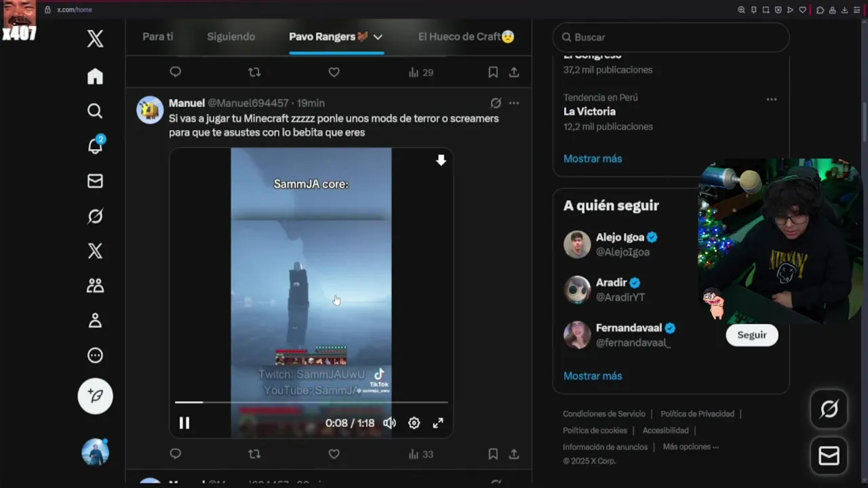Viewport: 868px width, 488px height.
Task: Open Grok icon in left sidebar
Action: coord(95,216)
